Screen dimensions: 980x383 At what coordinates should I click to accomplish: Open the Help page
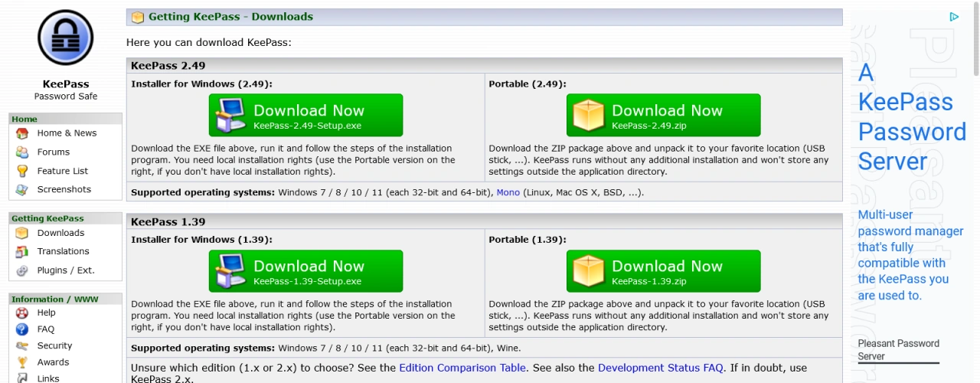point(46,313)
